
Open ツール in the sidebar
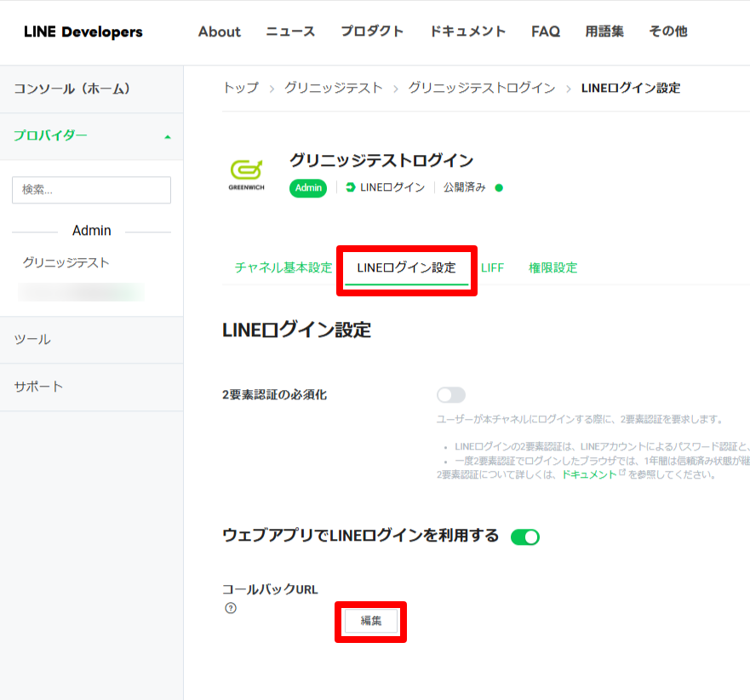point(91,340)
